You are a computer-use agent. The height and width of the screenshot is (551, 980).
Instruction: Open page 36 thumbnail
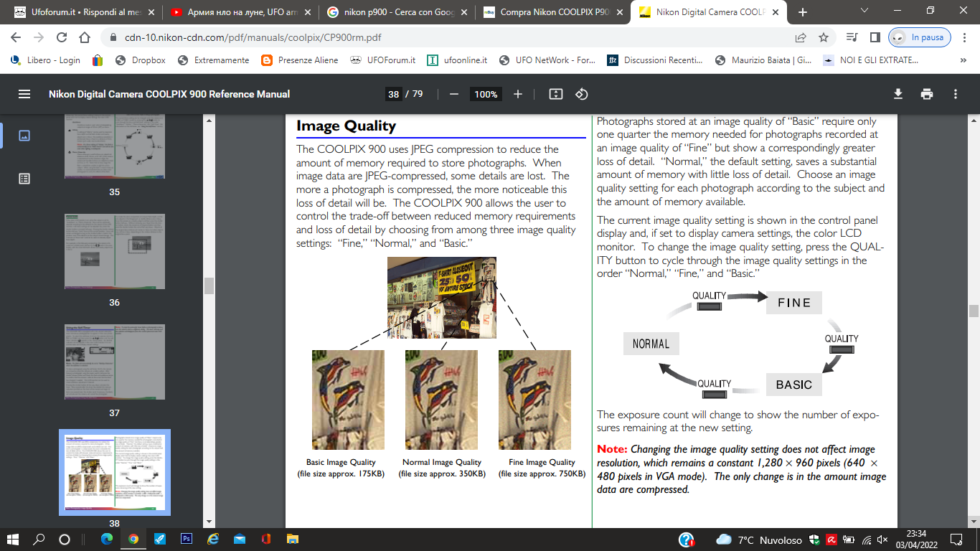pyautogui.click(x=115, y=252)
